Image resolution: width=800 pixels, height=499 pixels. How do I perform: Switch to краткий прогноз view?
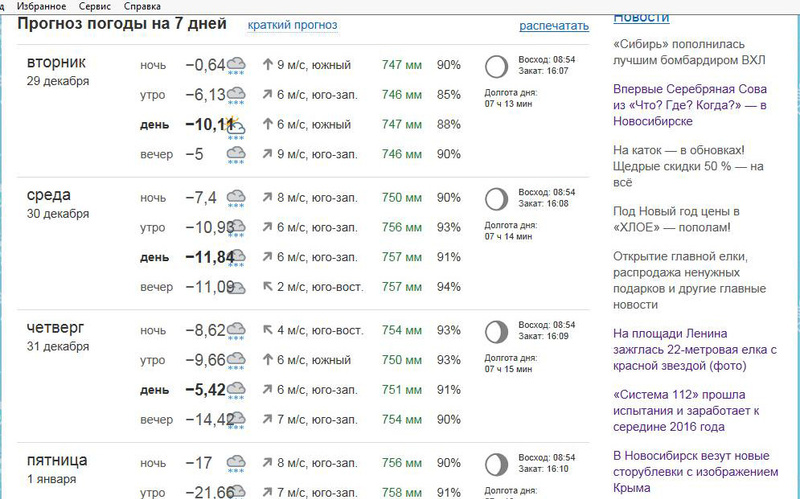point(292,25)
